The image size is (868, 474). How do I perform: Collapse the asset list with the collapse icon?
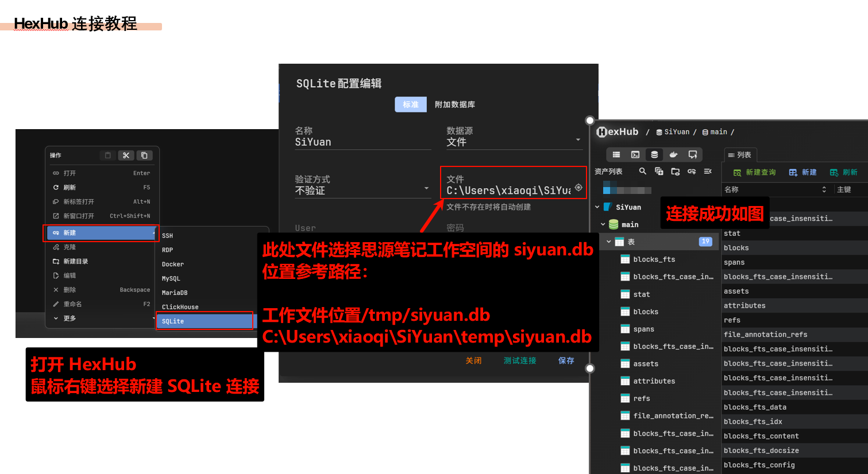[x=708, y=171]
